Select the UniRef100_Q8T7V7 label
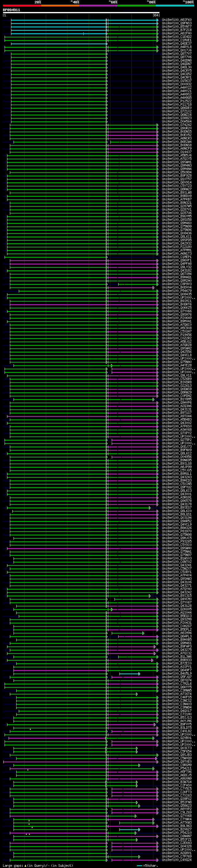The height and width of the screenshot is (868, 197). point(177,54)
